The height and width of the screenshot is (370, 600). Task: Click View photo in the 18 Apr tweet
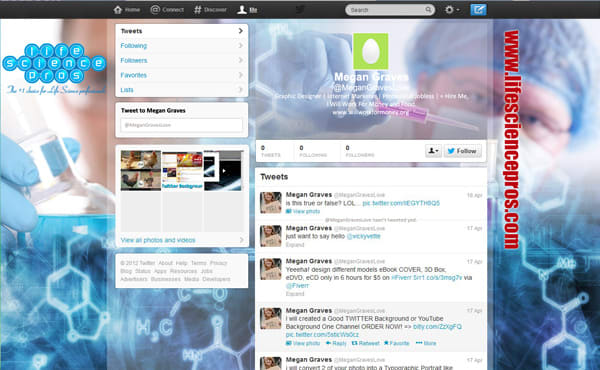(303, 211)
